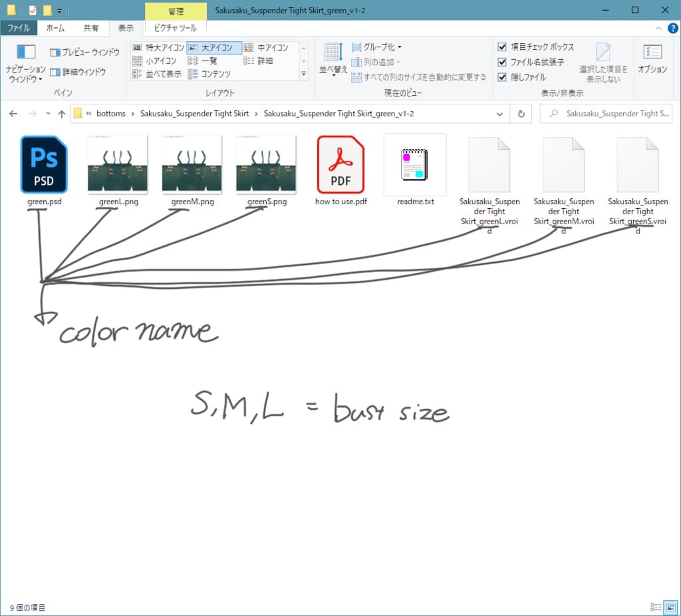
Task: Expand the address bar history dropdown
Action: pyautogui.click(x=499, y=114)
